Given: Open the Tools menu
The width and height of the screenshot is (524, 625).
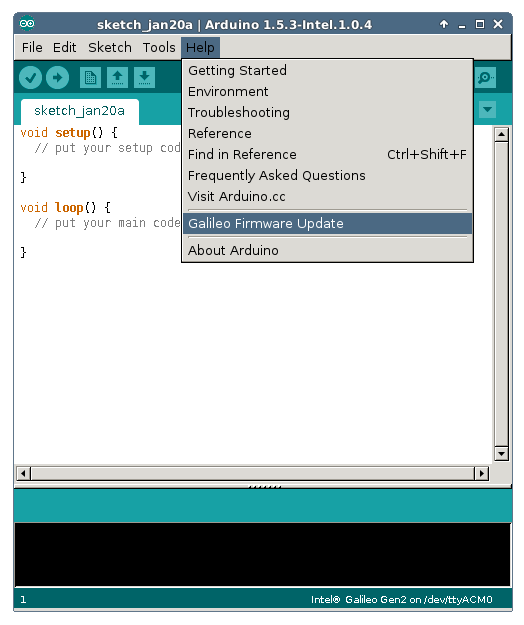Looking at the screenshot, I should [x=159, y=47].
